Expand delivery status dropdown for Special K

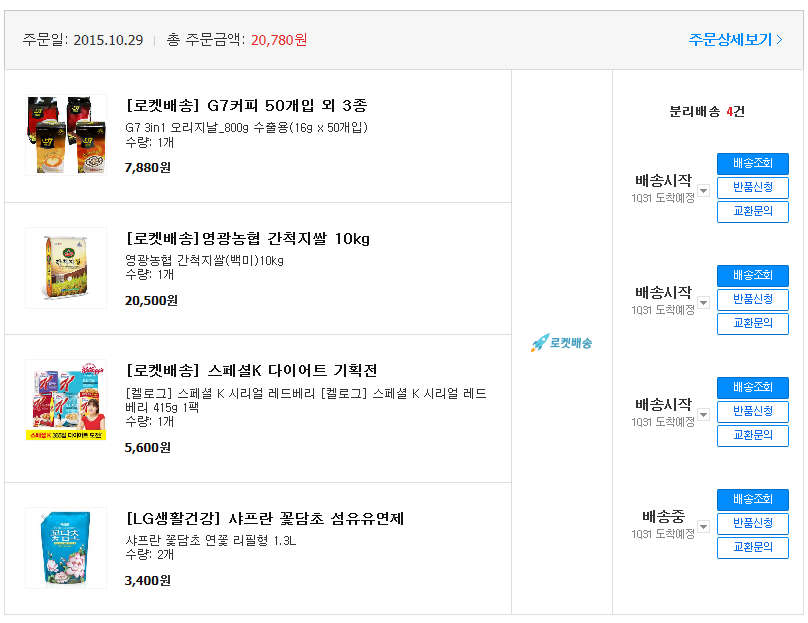coord(703,415)
